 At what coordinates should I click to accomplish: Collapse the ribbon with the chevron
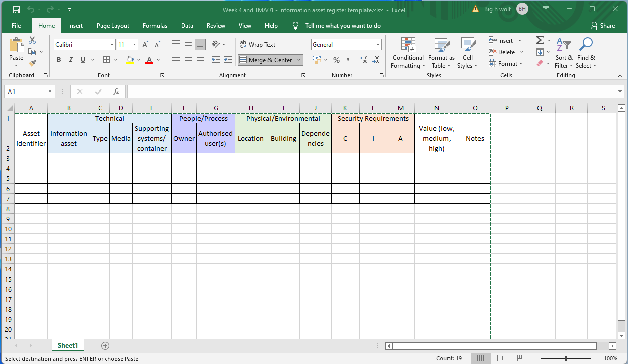(x=620, y=75)
